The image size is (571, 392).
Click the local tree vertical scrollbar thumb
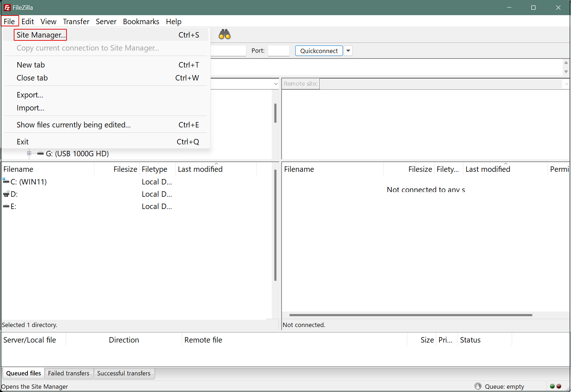(x=275, y=113)
